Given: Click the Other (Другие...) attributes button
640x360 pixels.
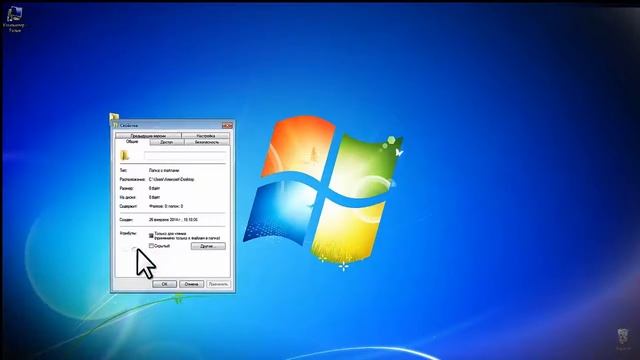Looking at the screenshot, I should pyautogui.click(x=208, y=246).
